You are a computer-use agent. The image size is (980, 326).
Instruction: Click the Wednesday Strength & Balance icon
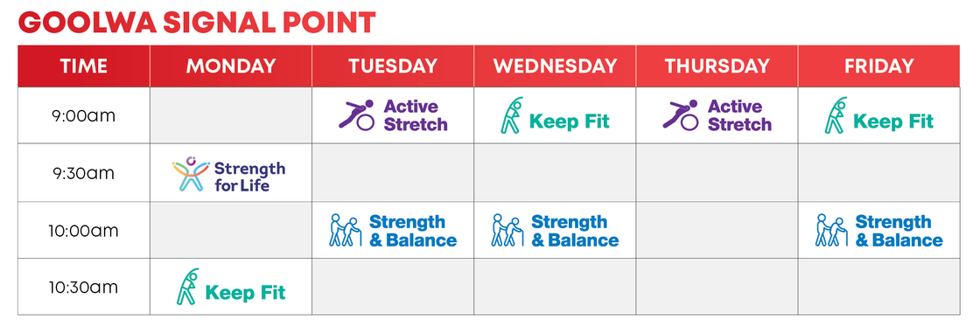point(507,230)
